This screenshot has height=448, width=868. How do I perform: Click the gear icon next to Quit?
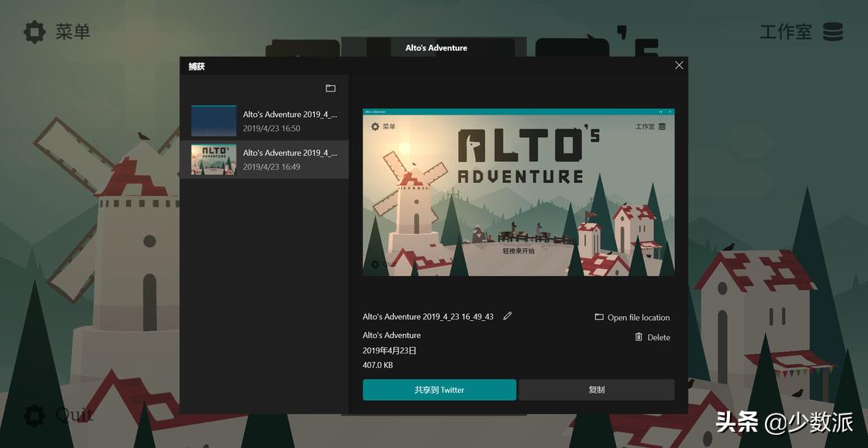coord(34,415)
